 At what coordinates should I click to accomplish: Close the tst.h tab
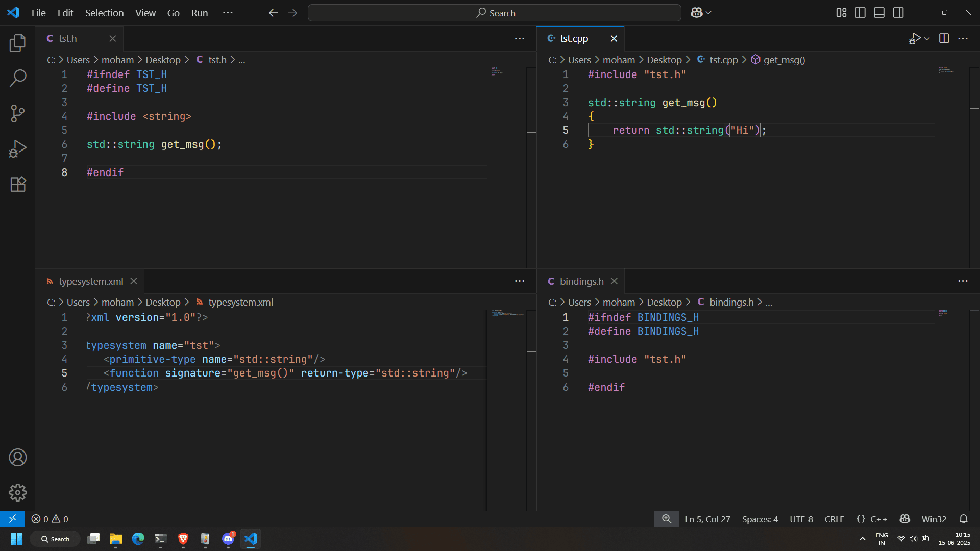tap(113, 39)
